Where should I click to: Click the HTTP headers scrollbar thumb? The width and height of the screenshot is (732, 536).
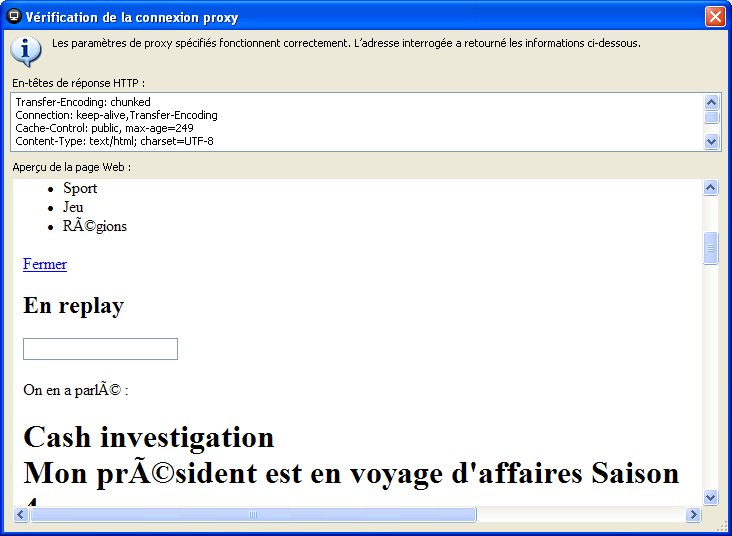click(x=711, y=117)
